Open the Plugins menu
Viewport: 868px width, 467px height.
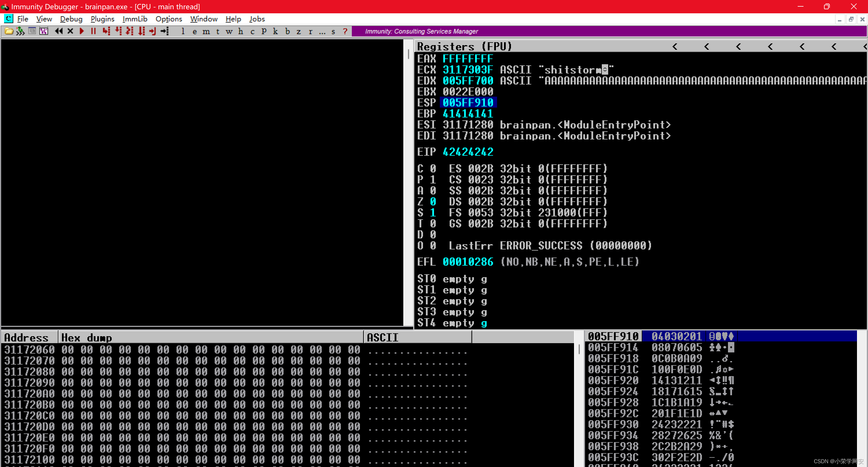tap(102, 19)
